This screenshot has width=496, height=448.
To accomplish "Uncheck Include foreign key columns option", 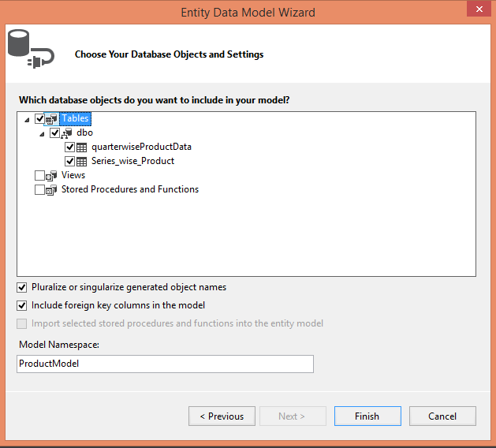I will pyautogui.click(x=22, y=305).
